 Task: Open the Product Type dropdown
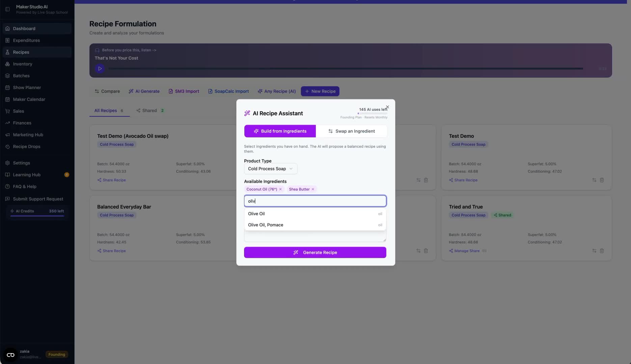pyautogui.click(x=270, y=169)
